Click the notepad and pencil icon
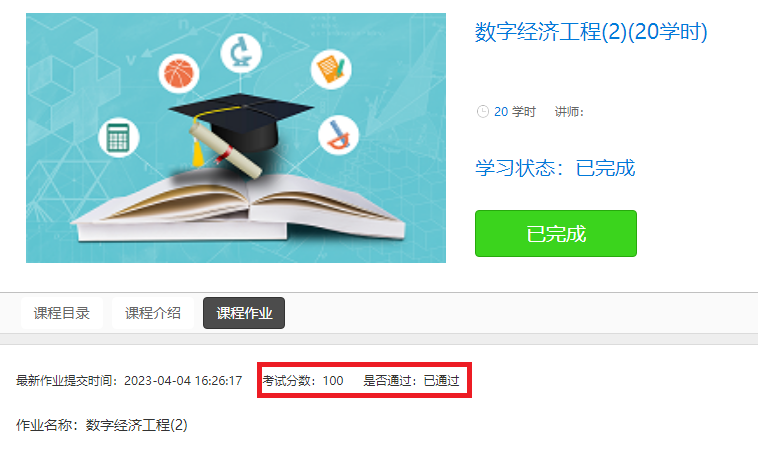Viewport: 758px width, 462px height. (x=331, y=69)
